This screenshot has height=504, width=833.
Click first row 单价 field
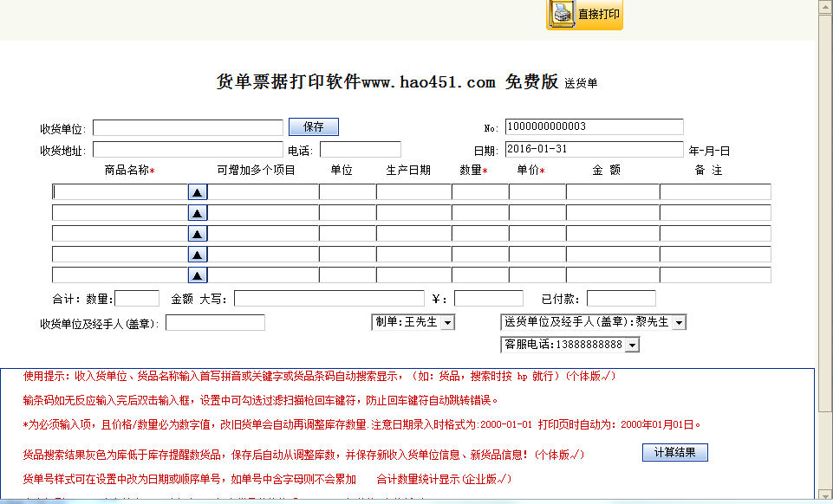click(x=537, y=192)
